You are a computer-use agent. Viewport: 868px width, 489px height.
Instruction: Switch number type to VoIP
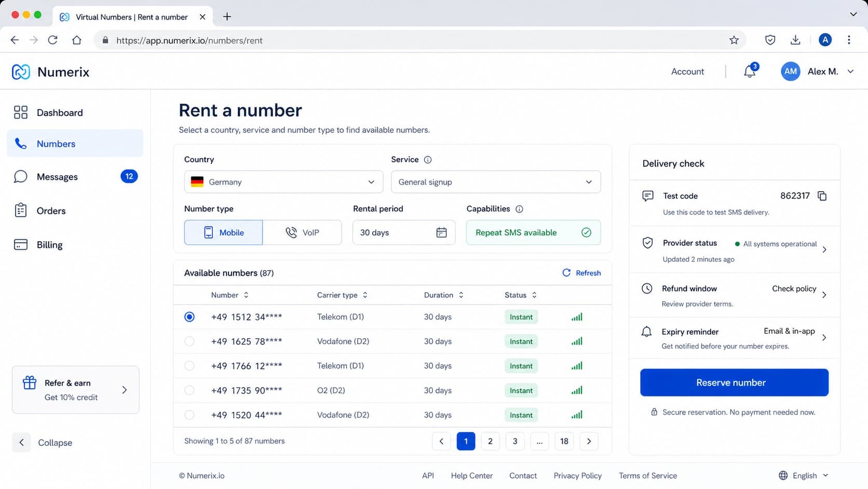[302, 232]
